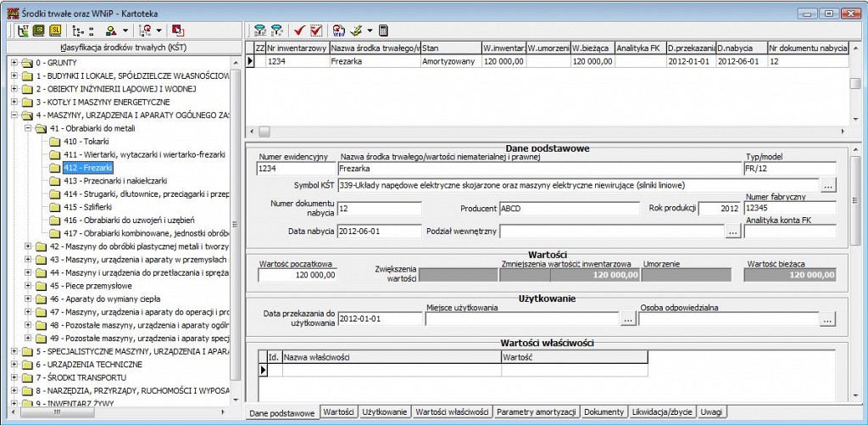Click the Numer ewidencyjny field
Image resolution: width=868 pixels, height=425 pixels.
pos(298,169)
